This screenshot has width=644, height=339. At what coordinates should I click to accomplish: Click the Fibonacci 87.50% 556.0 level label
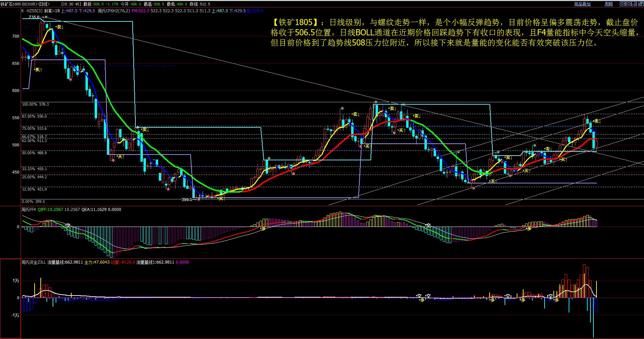(34, 116)
